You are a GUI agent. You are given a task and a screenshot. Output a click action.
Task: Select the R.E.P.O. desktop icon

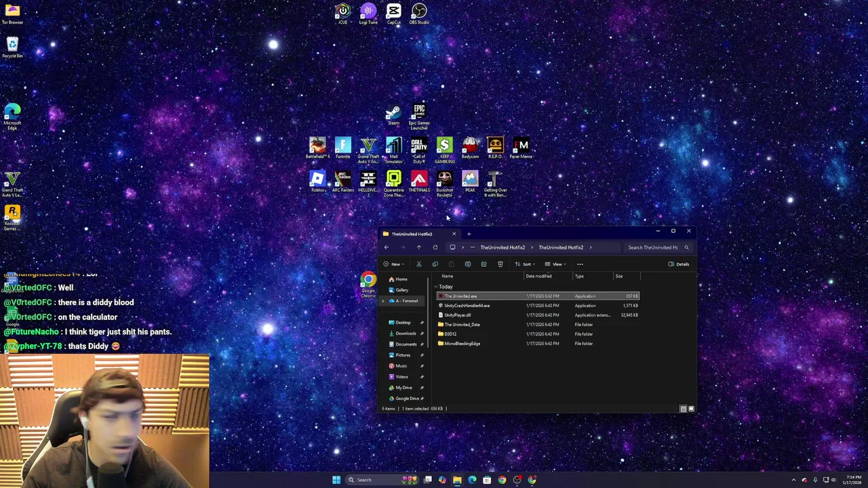pyautogui.click(x=495, y=148)
